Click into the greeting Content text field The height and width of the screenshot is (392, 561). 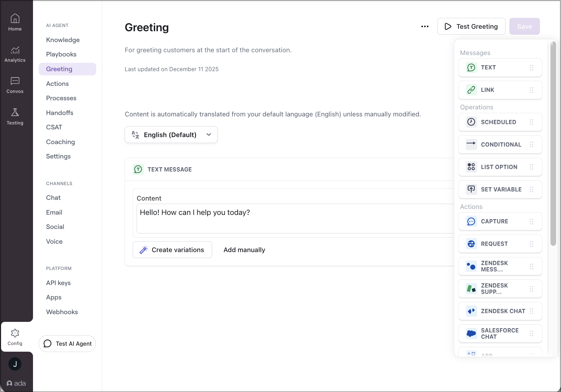[295, 218]
